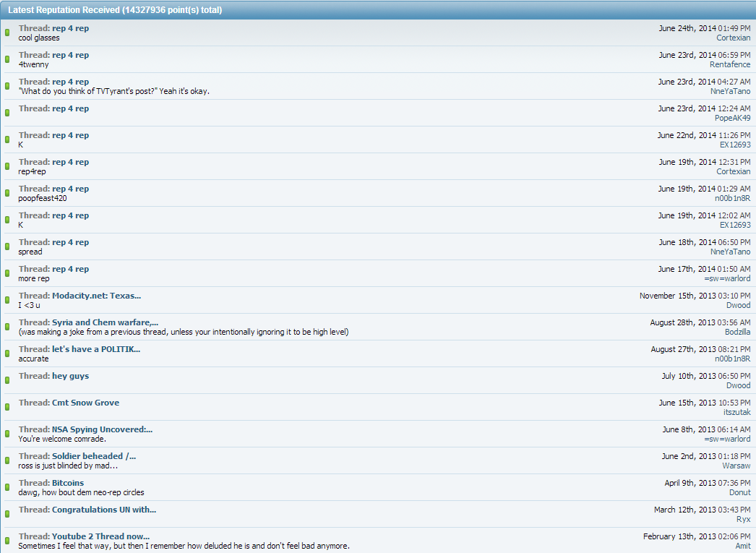Go to PopeAK49's user profile

click(x=732, y=118)
